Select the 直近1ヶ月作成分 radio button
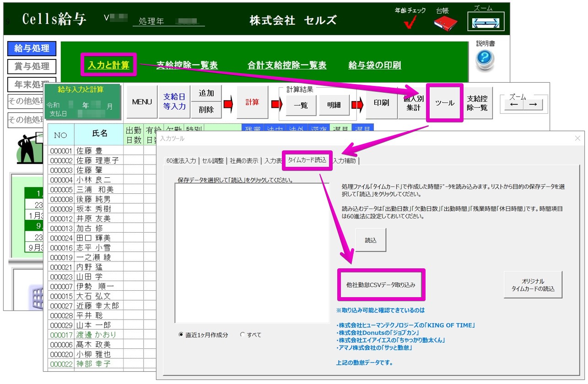This screenshot has height=384, width=588. (x=181, y=335)
